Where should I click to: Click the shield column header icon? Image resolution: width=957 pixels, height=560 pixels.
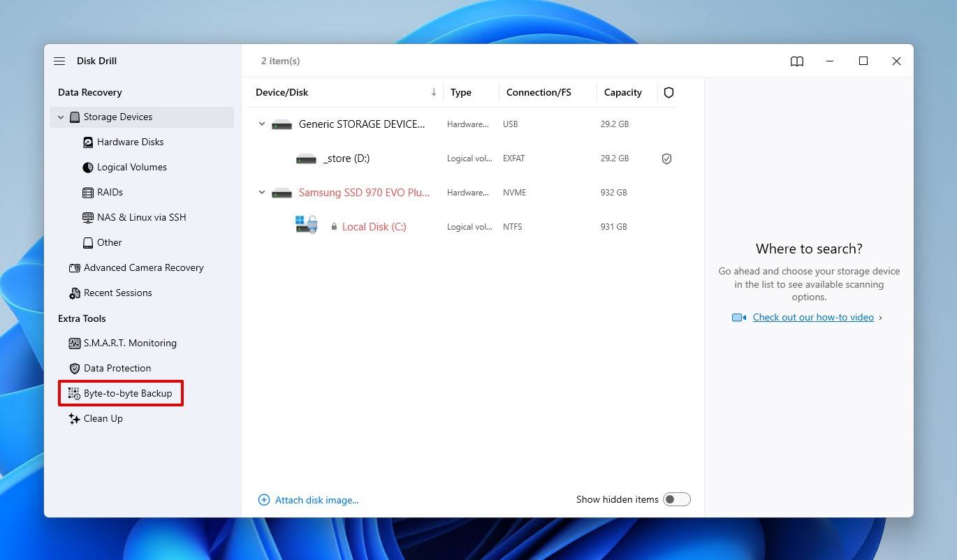coord(669,92)
